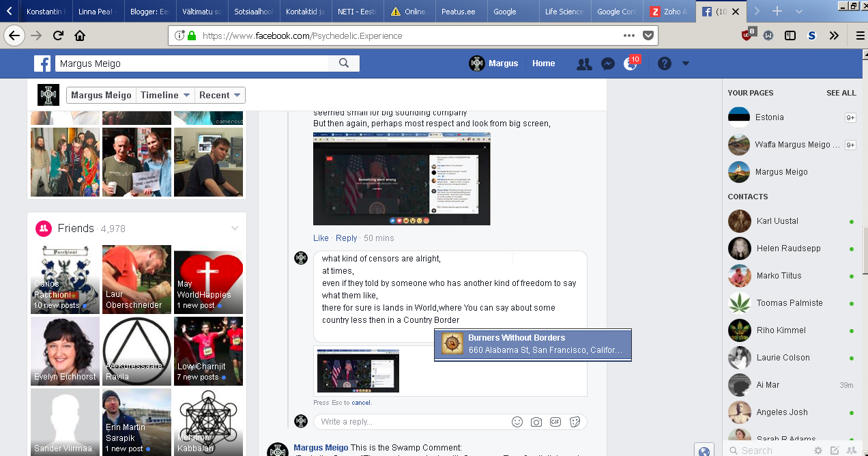Click the Facebook search field
The width and height of the screenshot is (868, 456).
(x=192, y=63)
